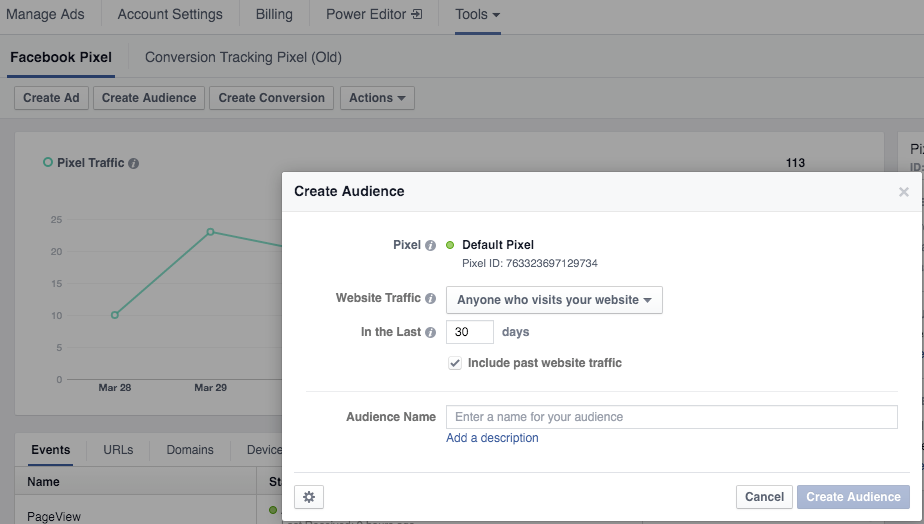Go to Account Settings
This screenshot has height=524, width=924.
click(x=170, y=14)
